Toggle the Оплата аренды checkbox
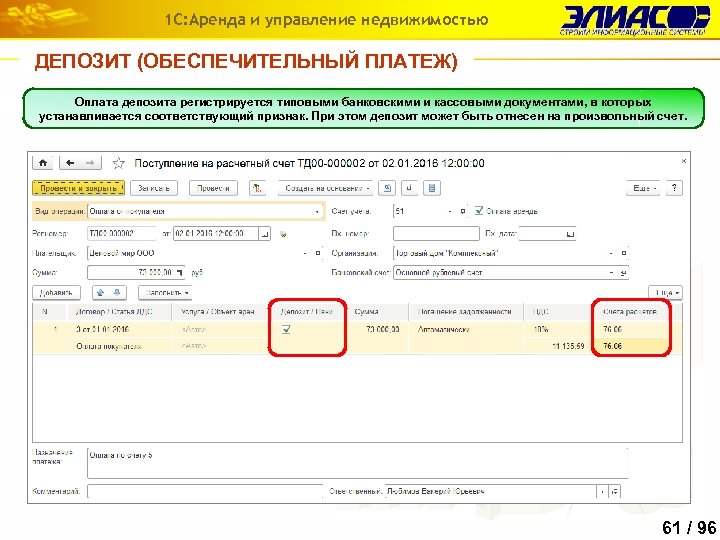Screen dimensions: 720x540 pos(479,211)
